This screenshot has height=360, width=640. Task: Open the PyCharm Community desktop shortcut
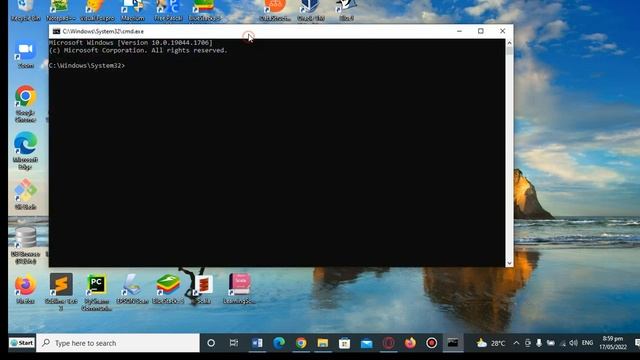(96, 291)
